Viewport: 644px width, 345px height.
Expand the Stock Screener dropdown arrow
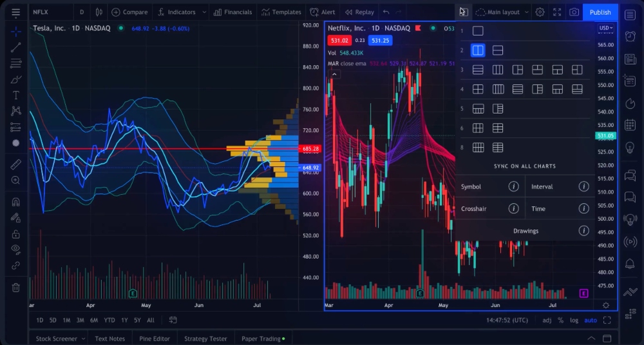pyautogui.click(x=83, y=339)
